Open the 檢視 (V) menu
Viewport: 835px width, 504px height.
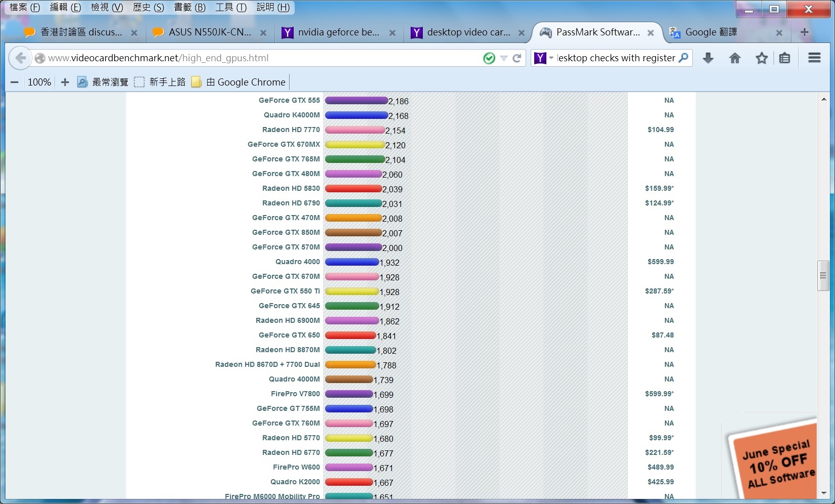(107, 7)
